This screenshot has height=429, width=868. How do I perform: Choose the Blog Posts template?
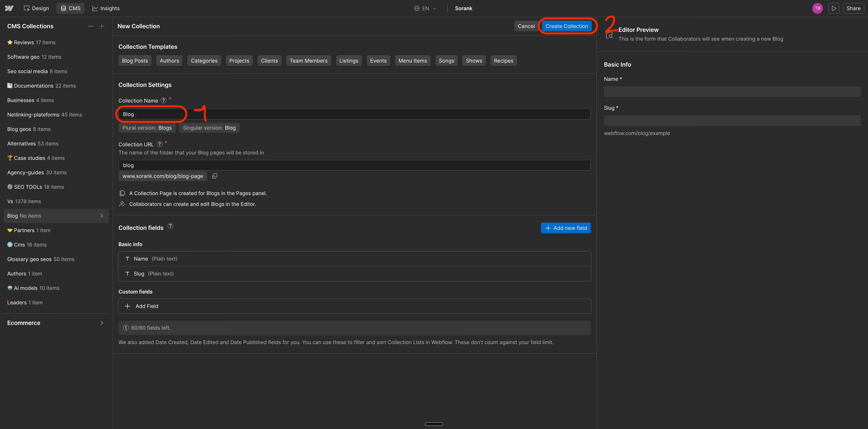point(135,61)
